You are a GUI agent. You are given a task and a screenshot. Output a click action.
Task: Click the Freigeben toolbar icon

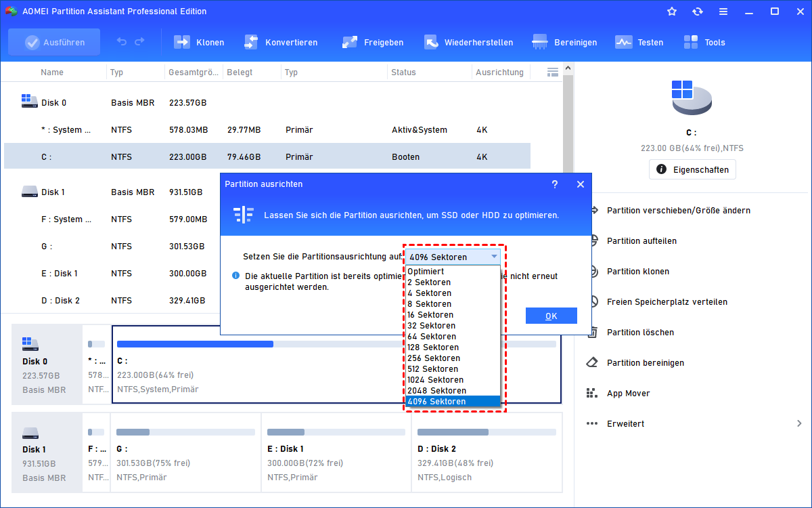pos(350,42)
